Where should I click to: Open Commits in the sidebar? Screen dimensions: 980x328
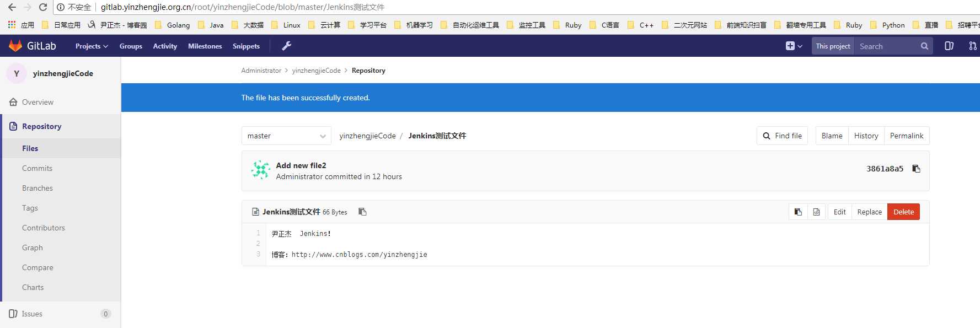click(x=37, y=168)
